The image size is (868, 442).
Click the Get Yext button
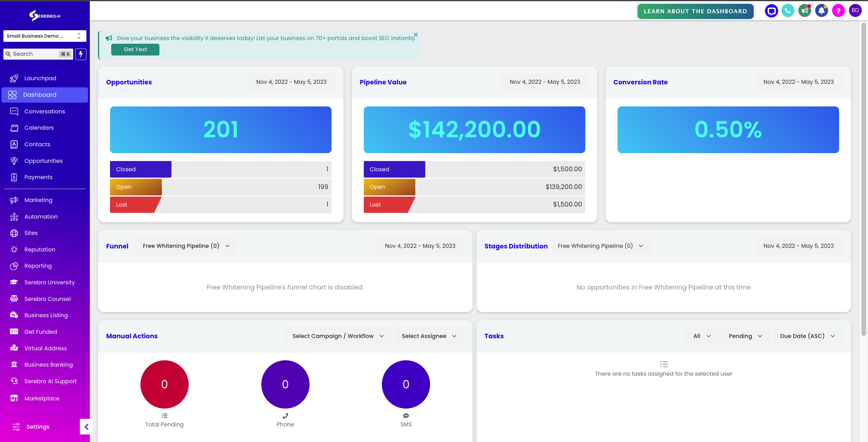(135, 49)
